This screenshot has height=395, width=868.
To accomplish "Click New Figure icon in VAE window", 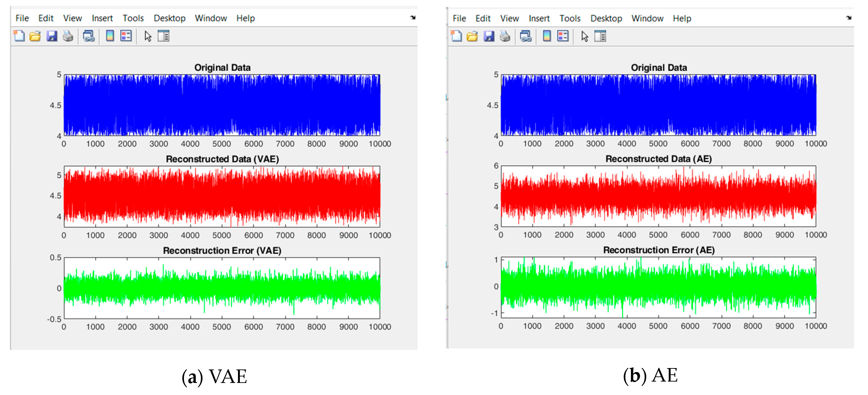I will (19, 36).
